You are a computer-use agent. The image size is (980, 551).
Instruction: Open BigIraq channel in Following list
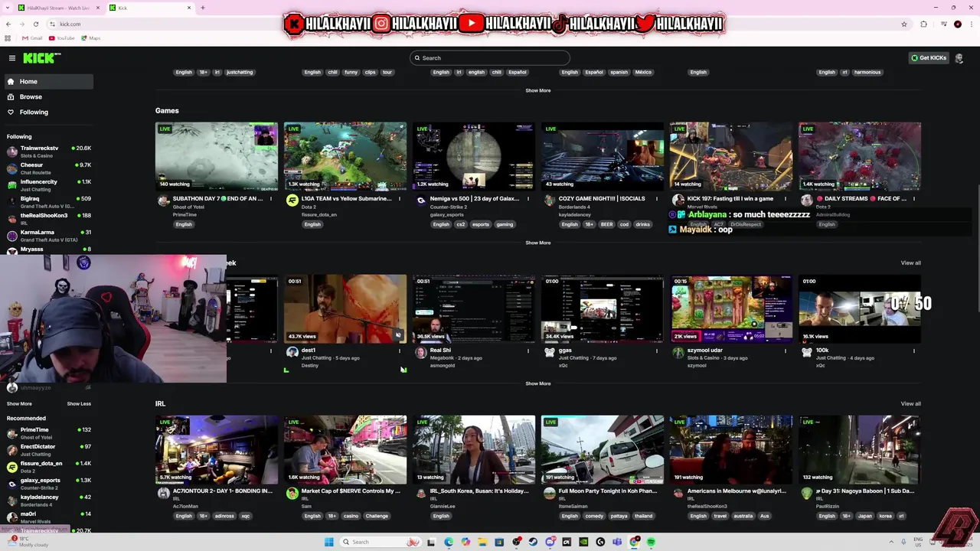(x=49, y=201)
